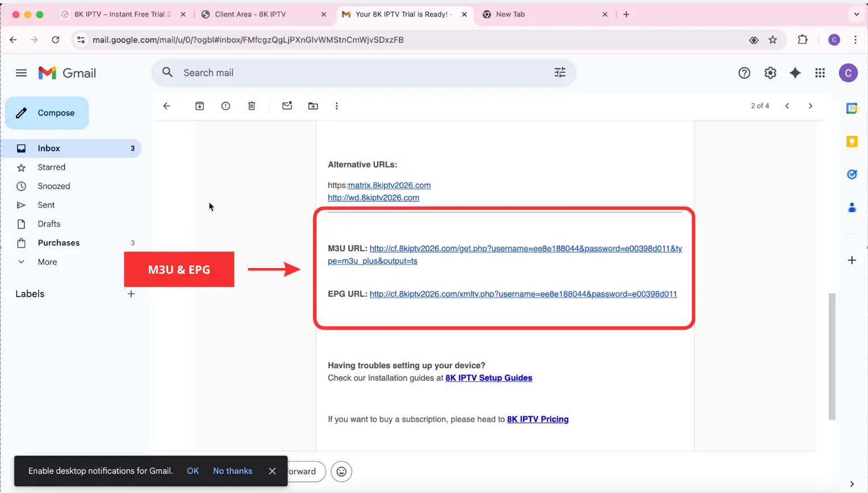
Task: Create new label plus icon
Action: point(131,294)
